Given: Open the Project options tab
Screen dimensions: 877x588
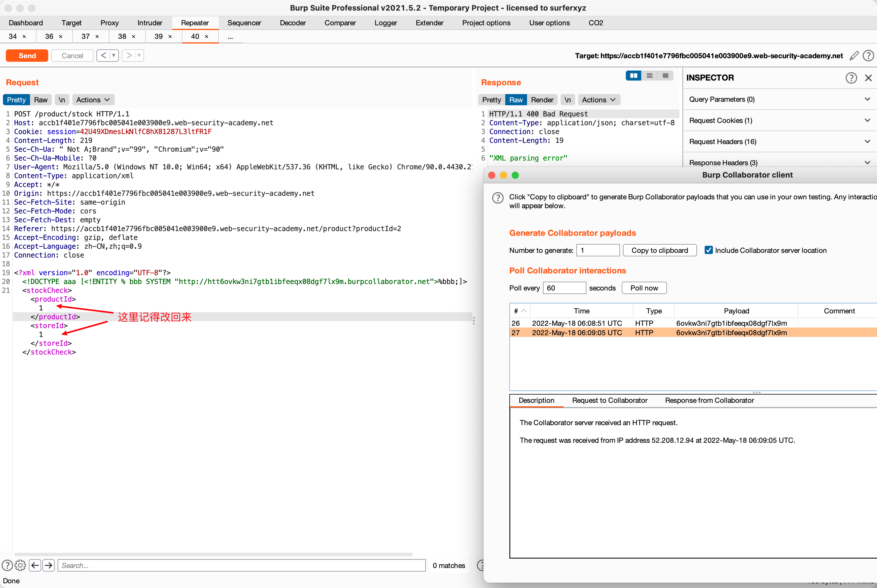Looking at the screenshot, I should click(486, 23).
